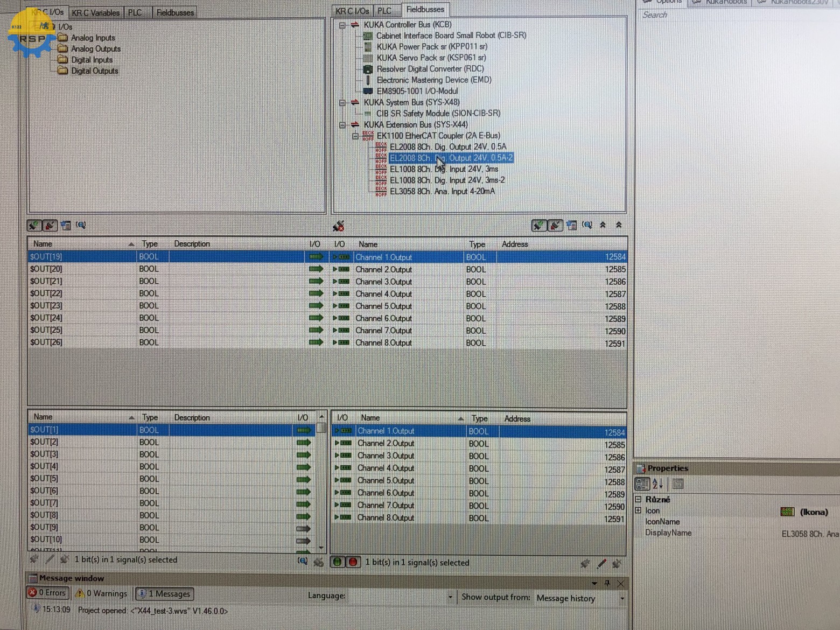Select the EM8905-1001 I/O-Modul item
The height and width of the screenshot is (630, 840).
click(x=417, y=91)
